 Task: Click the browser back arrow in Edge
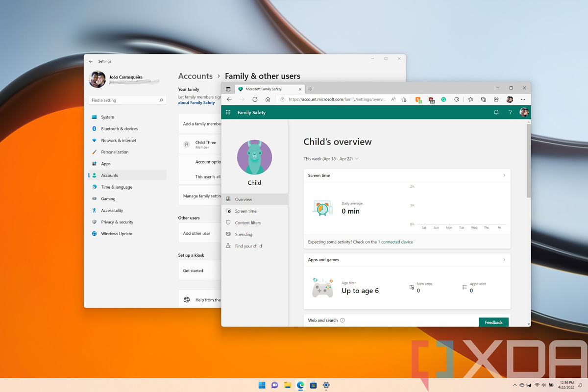[x=229, y=99]
